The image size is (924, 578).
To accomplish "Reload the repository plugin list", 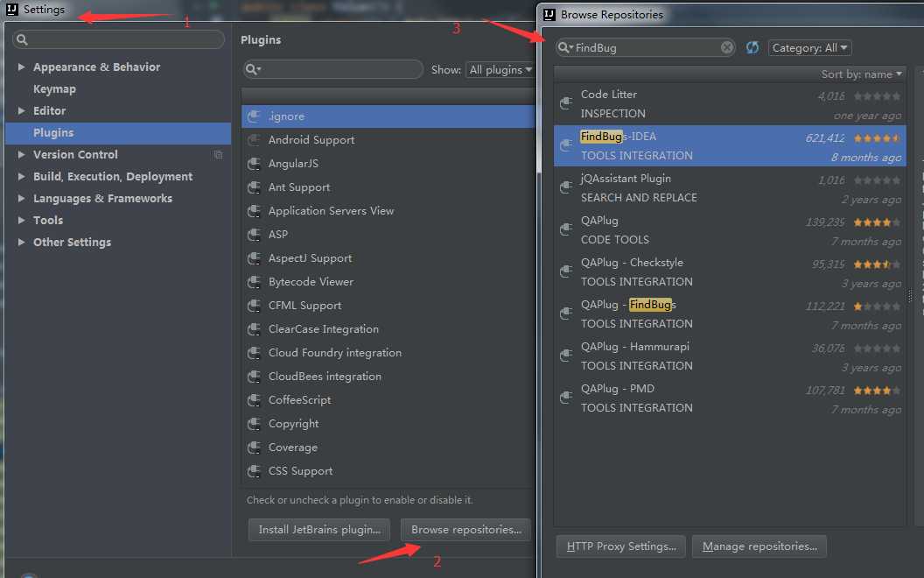I will coord(752,47).
